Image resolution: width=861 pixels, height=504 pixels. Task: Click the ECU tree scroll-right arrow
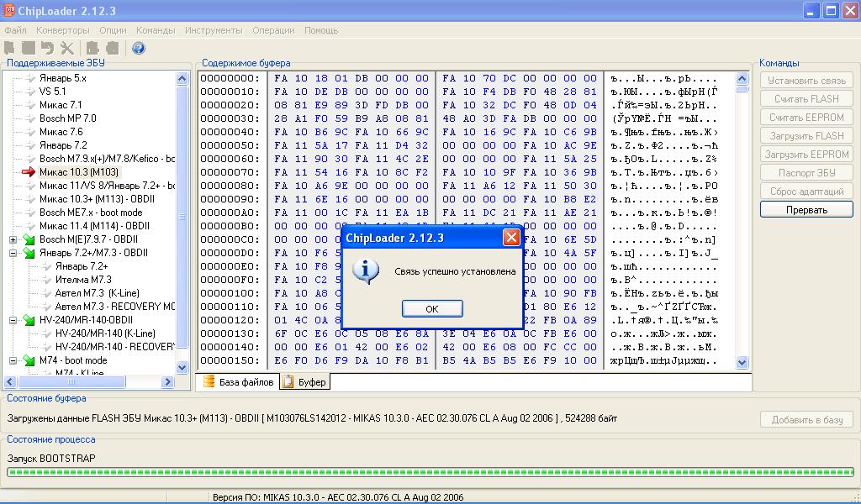coord(168,381)
